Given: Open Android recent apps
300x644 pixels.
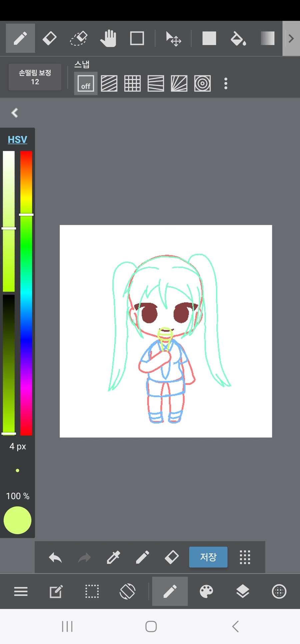Looking at the screenshot, I should pos(67,626).
